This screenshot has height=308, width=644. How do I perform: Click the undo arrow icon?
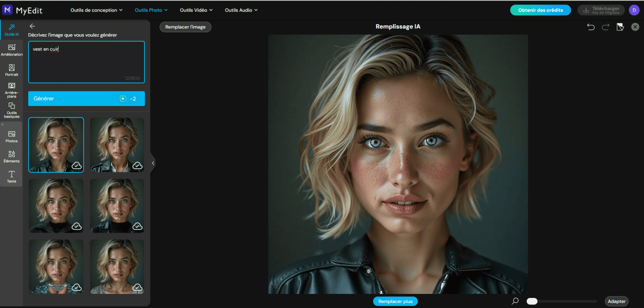tap(591, 27)
